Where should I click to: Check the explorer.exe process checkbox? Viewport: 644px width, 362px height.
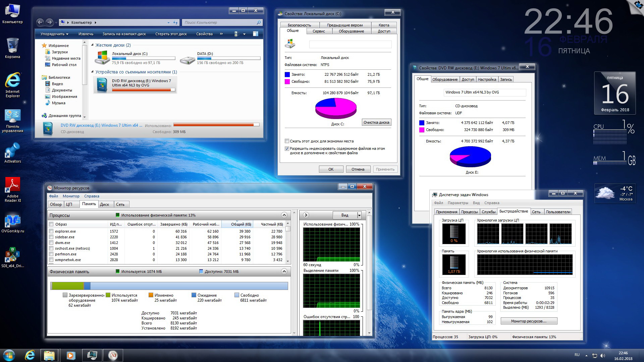point(51,231)
